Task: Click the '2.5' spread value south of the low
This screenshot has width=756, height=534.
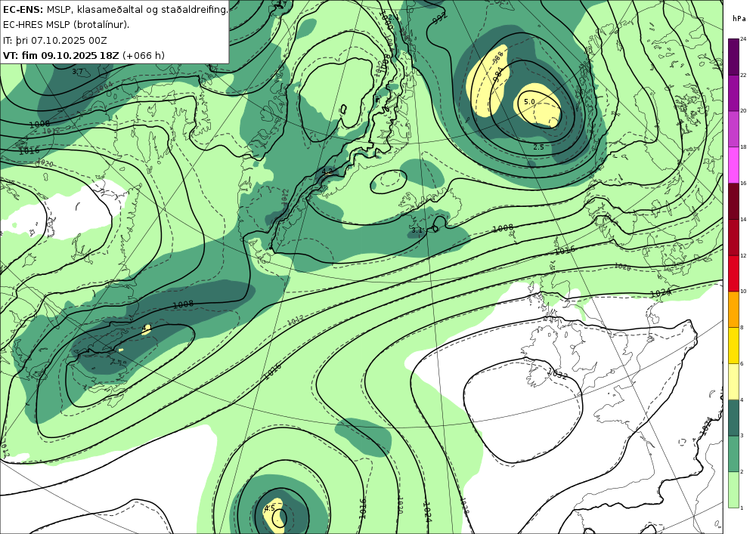Action: tap(538, 147)
